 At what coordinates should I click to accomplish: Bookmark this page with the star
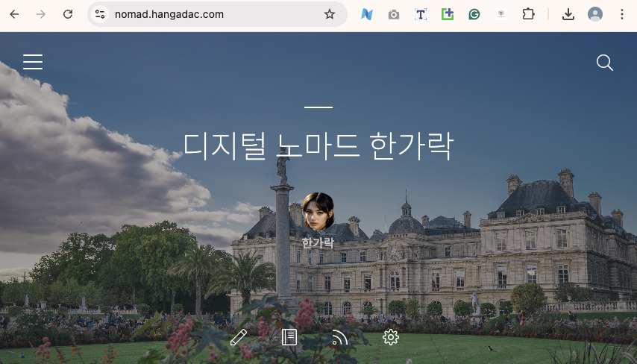[330, 14]
